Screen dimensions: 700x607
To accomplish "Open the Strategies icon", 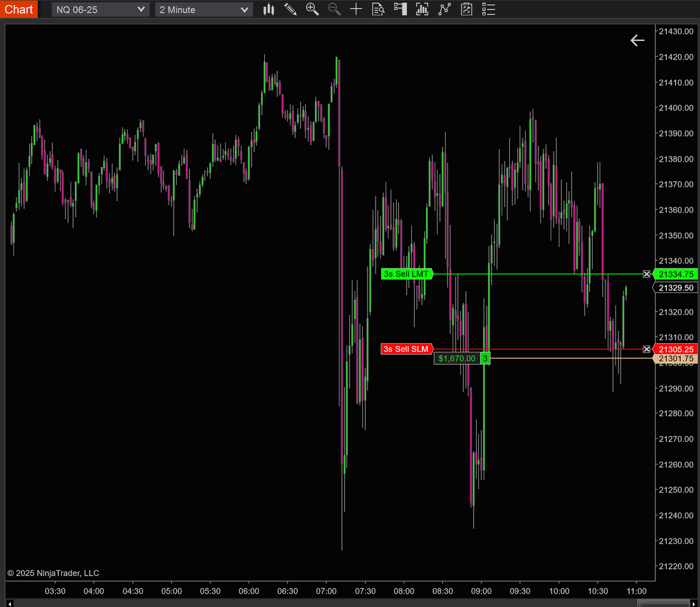I will 467,9.
